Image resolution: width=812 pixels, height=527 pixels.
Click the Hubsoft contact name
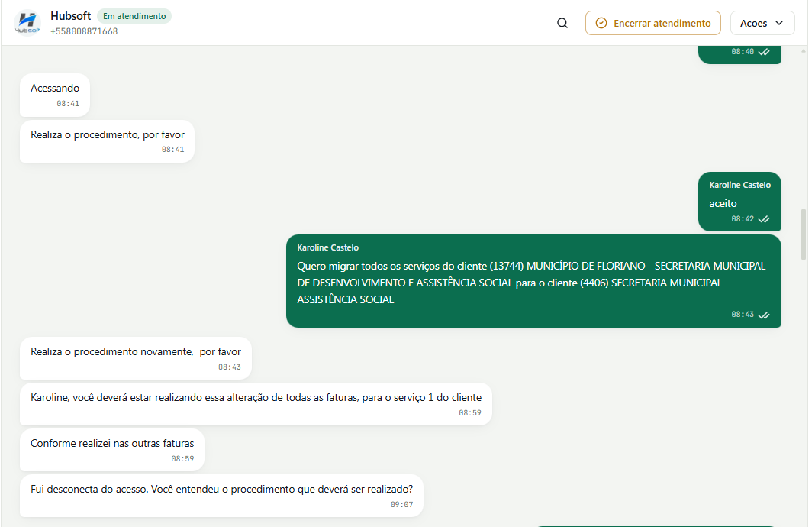tap(70, 16)
